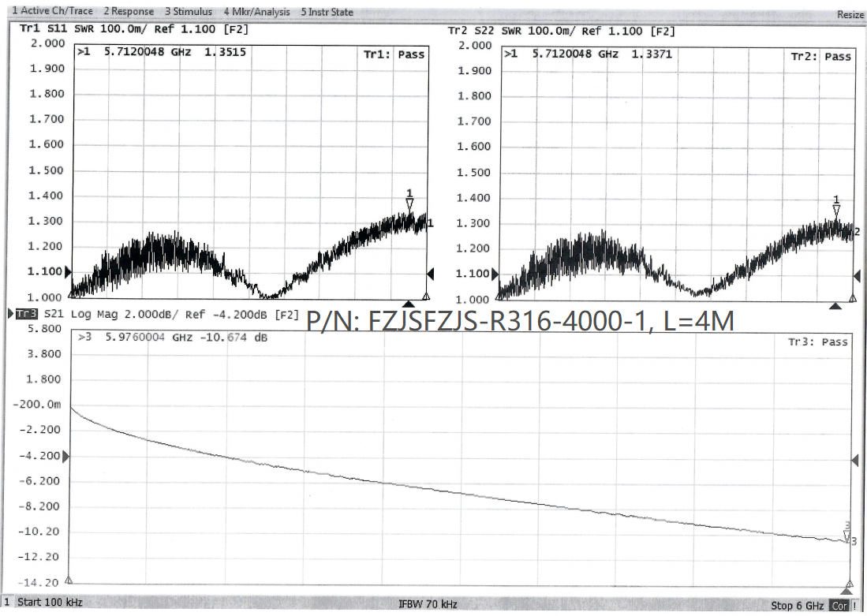Click the 2.000 top scale value of Tr1

pos(47,43)
